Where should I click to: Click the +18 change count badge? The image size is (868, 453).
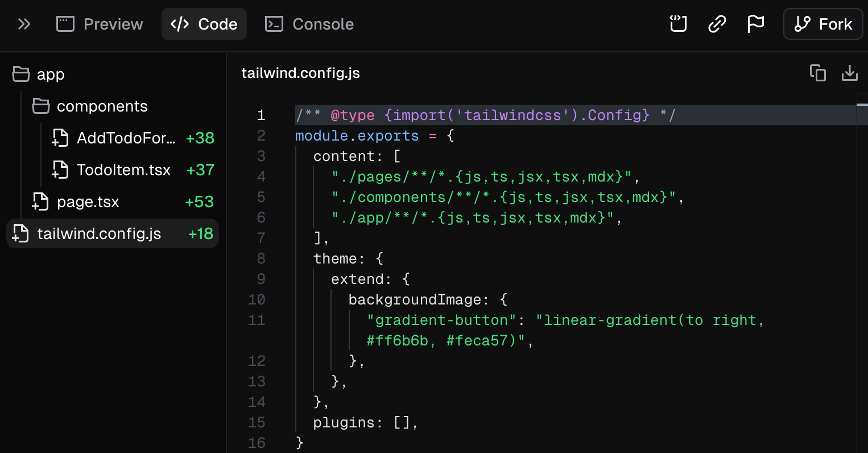pos(201,234)
